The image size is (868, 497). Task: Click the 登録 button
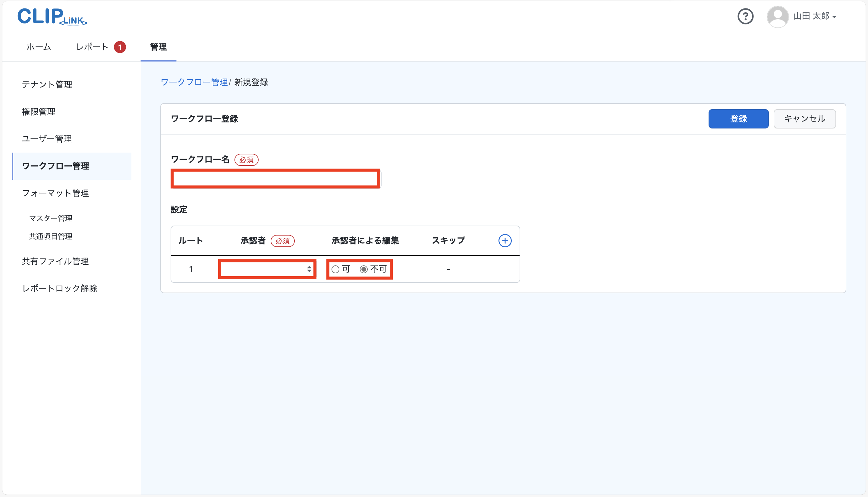coord(738,119)
